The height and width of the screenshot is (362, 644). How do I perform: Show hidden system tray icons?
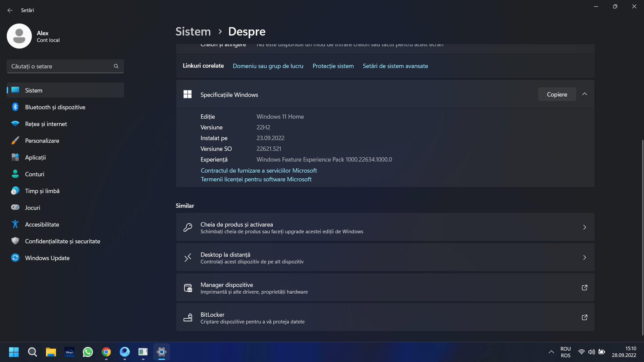(x=551, y=352)
